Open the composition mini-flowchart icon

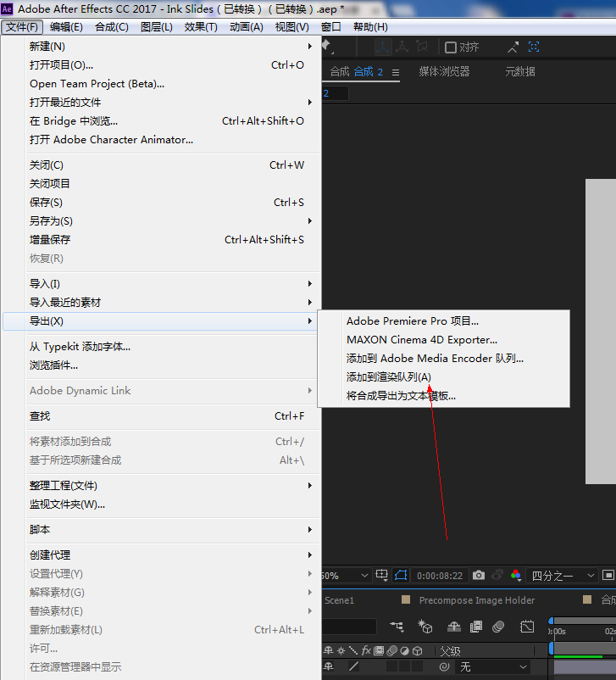397,627
